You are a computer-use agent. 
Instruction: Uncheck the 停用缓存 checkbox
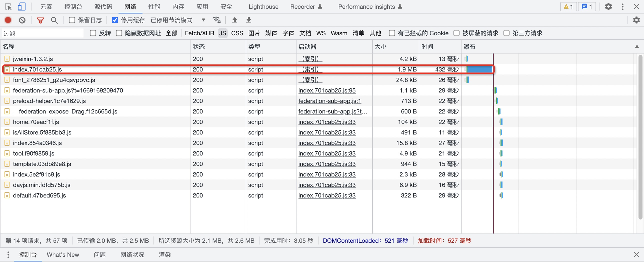(115, 20)
